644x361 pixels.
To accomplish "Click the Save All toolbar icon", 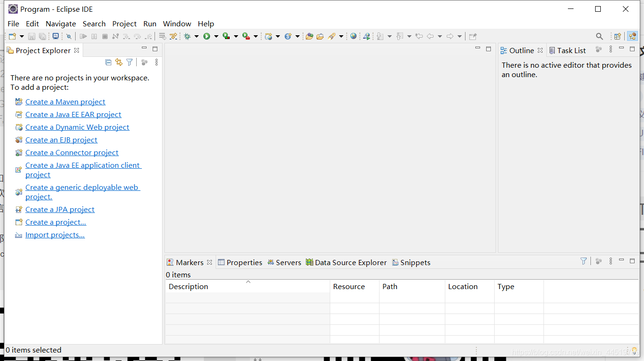I will [x=43, y=36].
